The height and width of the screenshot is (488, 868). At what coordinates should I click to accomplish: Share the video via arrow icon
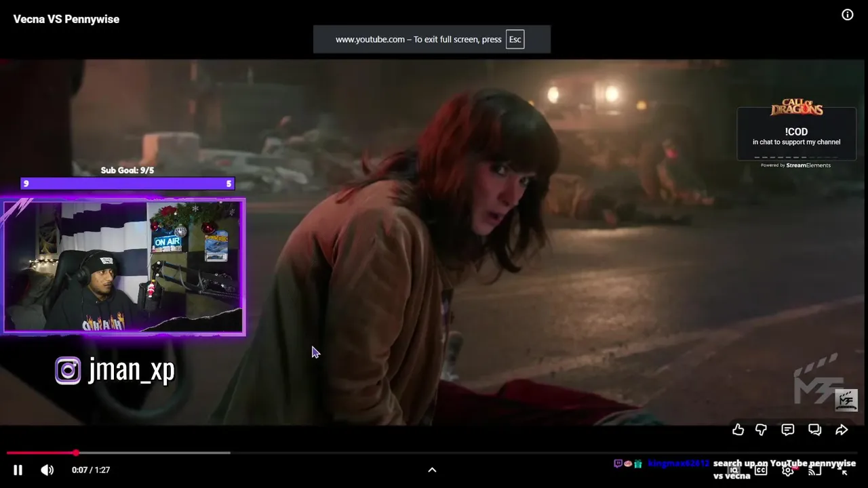pyautogui.click(x=842, y=430)
